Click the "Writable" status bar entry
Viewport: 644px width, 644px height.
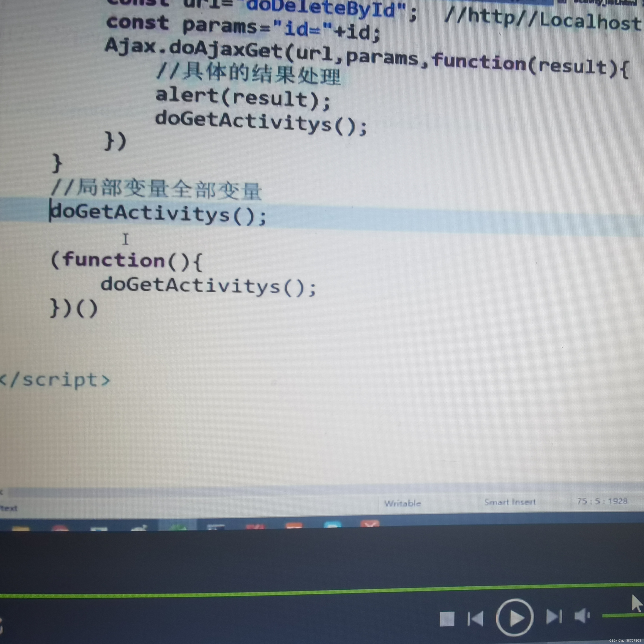coord(402,503)
